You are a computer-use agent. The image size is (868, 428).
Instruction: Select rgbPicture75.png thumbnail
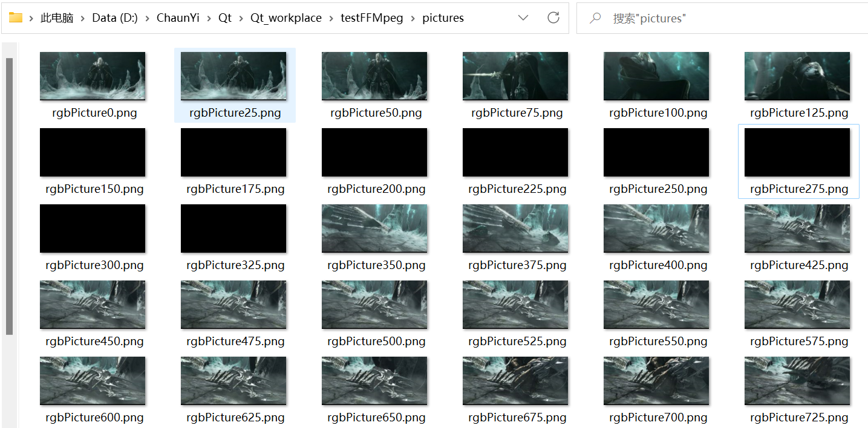515,76
